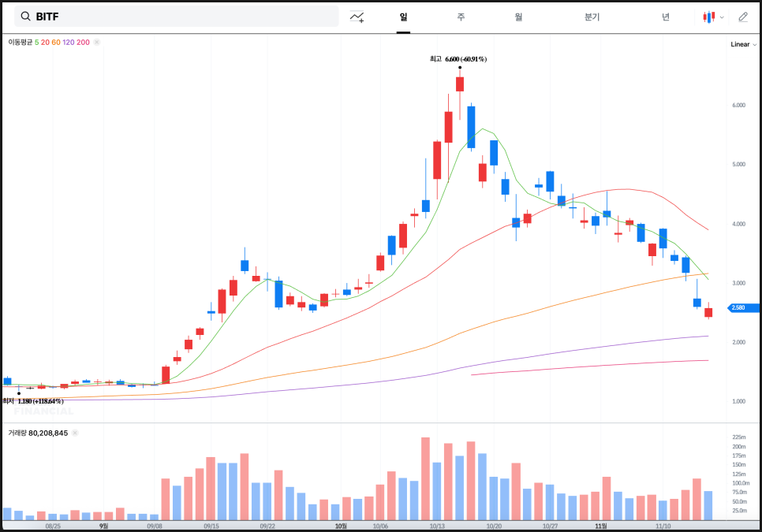Click the candlestick chart type icon

[x=709, y=17]
